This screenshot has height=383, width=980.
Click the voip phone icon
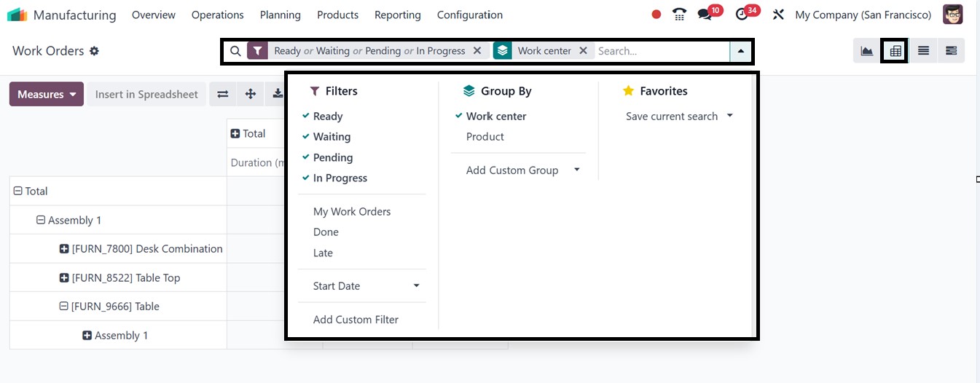click(679, 15)
